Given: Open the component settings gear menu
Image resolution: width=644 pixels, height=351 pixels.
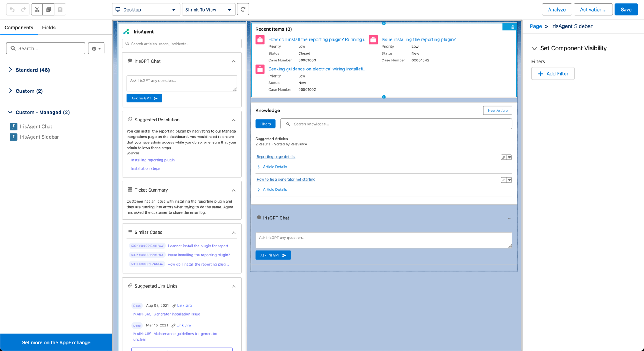Looking at the screenshot, I should (x=96, y=48).
